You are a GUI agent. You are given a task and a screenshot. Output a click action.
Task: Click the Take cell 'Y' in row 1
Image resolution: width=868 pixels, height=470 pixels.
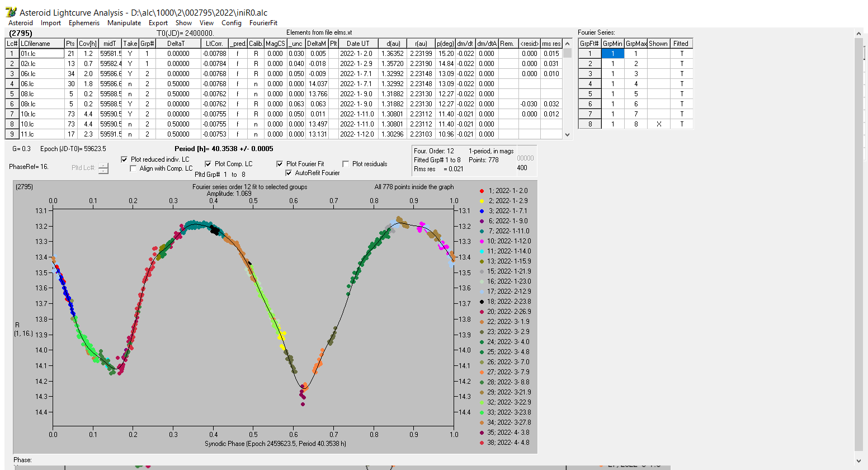coord(130,54)
